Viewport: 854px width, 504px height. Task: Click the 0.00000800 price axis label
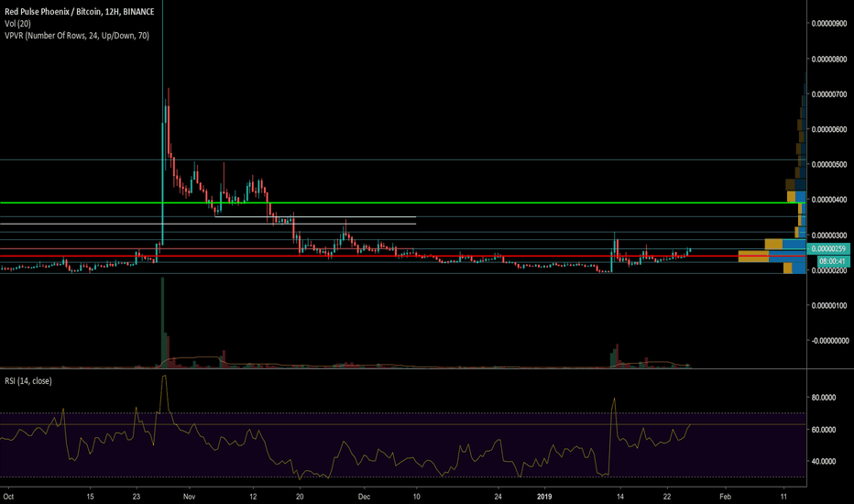click(829, 59)
